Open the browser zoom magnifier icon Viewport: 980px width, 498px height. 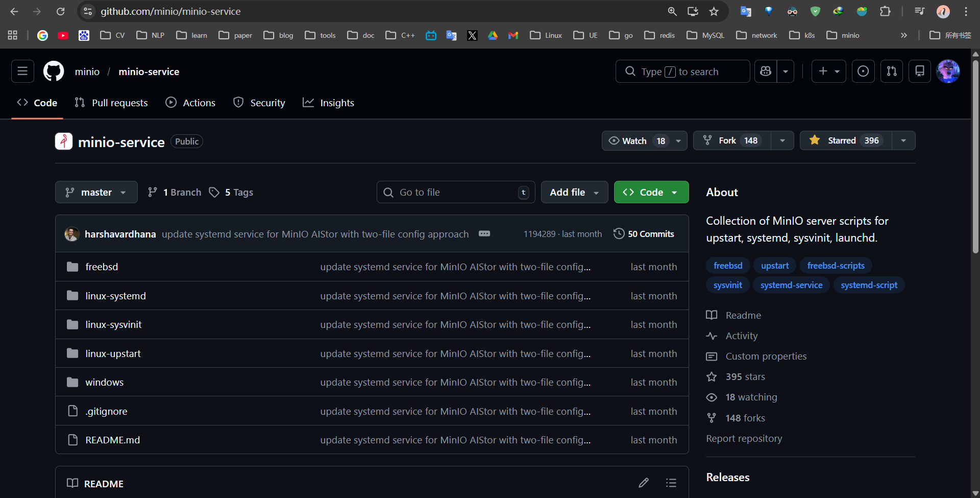click(672, 11)
